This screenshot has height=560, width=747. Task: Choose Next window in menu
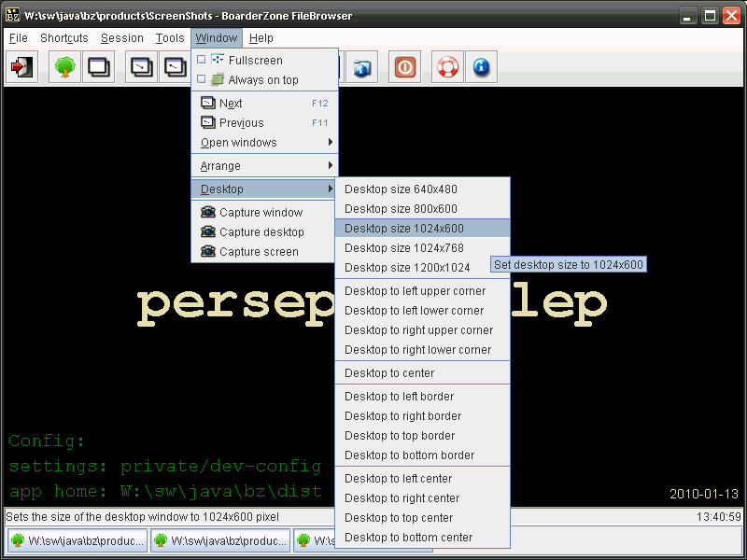tap(264, 104)
